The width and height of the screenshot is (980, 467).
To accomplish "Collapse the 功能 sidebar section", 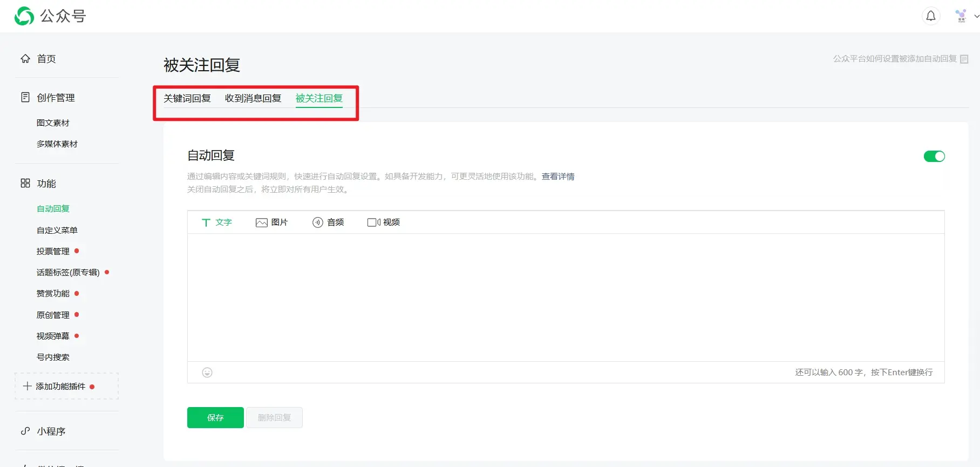I will point(46,184).
